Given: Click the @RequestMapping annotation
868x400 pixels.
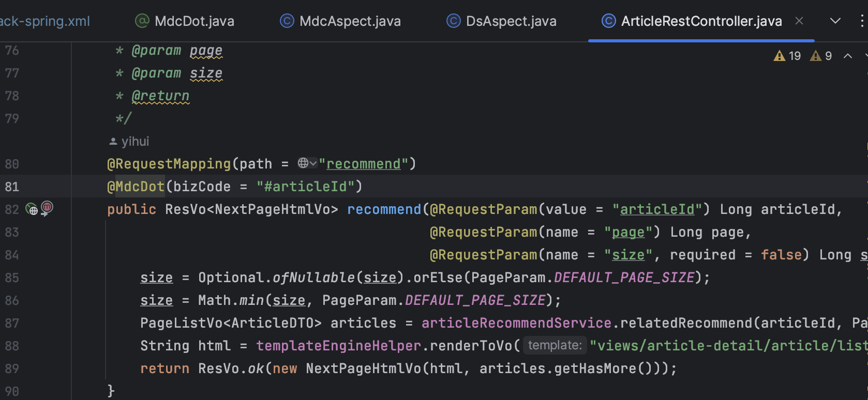Looking at the screenshot, I should 169,164.
